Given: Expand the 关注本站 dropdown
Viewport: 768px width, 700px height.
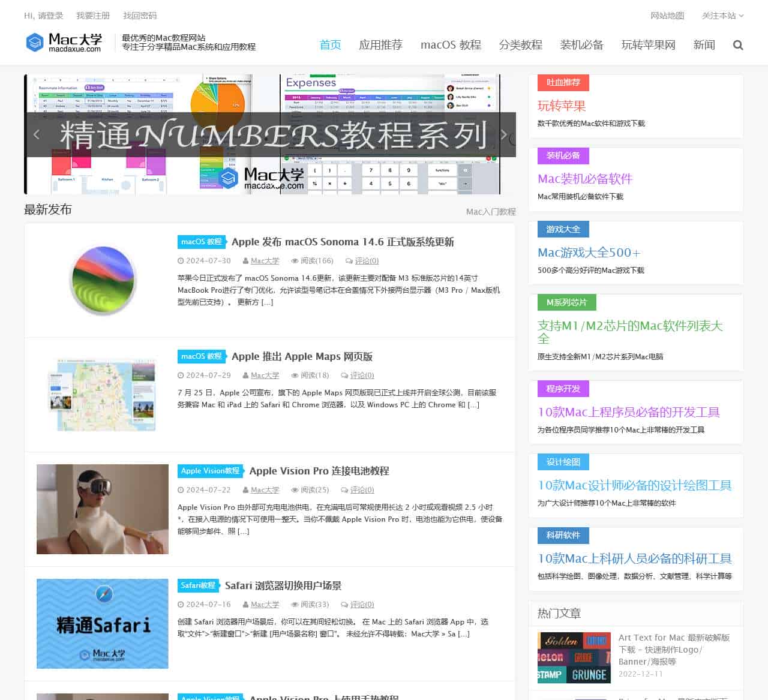Looking at the screenshot, I should coord(722,16).
